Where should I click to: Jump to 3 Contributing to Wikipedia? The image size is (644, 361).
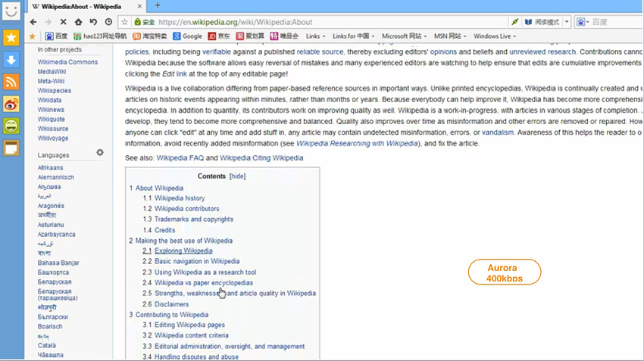tap(169, 315)
